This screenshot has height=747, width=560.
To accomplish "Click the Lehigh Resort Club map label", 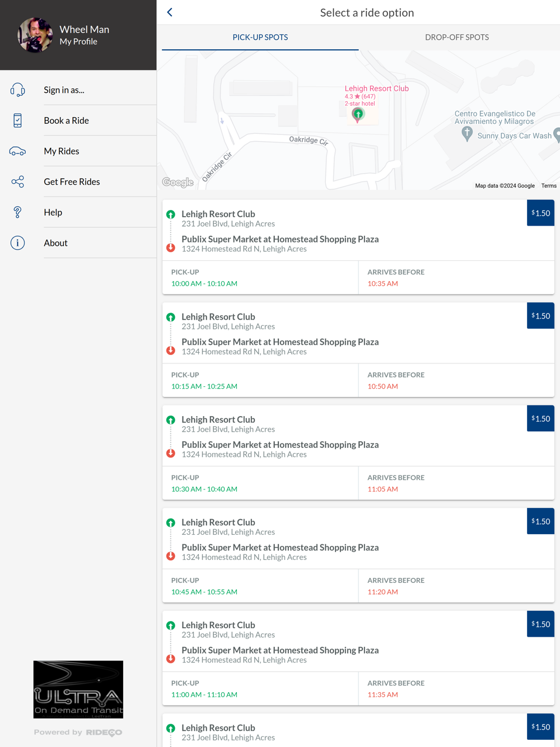I will point(376,88).
